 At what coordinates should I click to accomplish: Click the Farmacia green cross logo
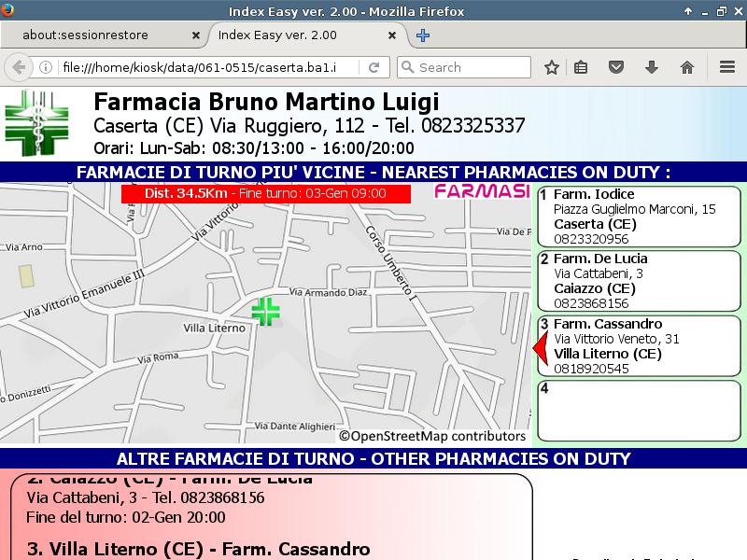[x=36, y=124]
